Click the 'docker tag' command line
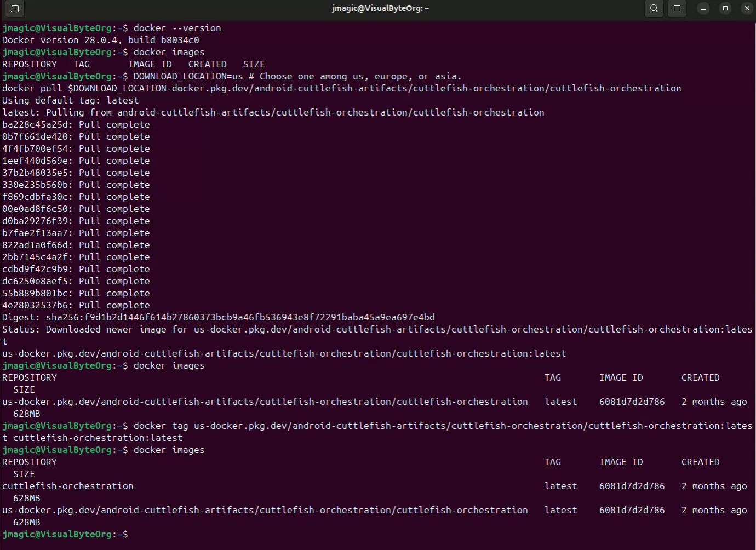756x550 pixels. pyautogui.click(x=377, y=426)
